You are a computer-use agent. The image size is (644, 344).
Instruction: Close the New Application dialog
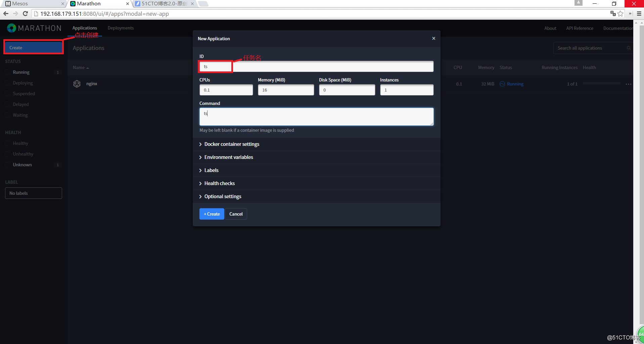pos(433,39)
